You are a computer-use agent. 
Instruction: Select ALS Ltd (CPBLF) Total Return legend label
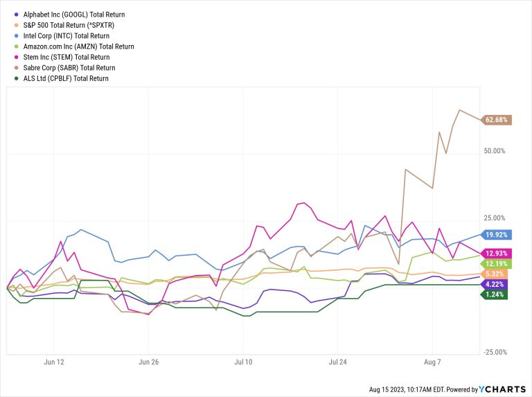click(x=66, y=78)
